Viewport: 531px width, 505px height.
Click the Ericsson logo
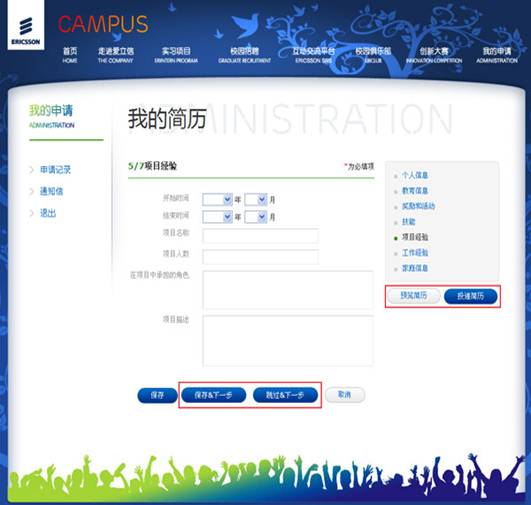coord(26,25)
